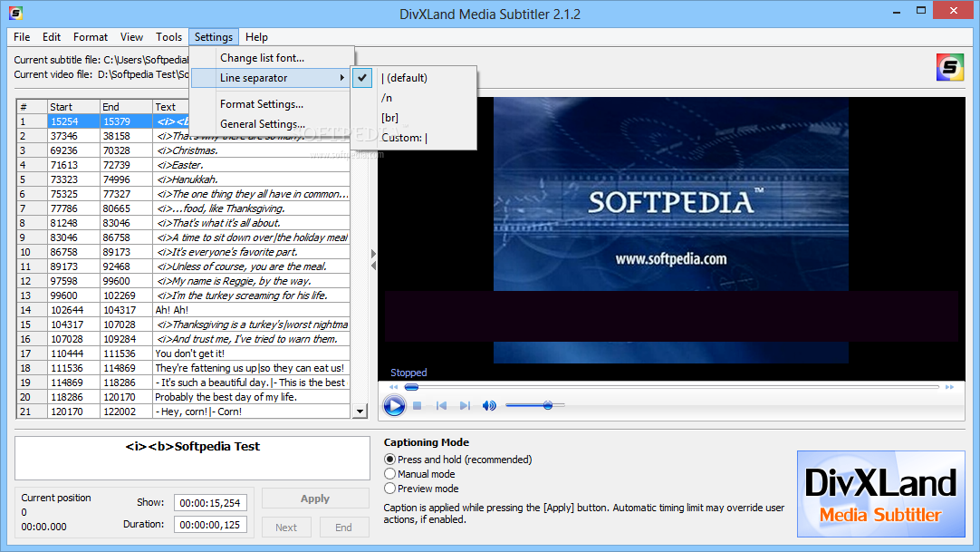Open General Settings... menu entry
Screen dimensions: 980x552
pyautogui.click(x=270, y=124)
